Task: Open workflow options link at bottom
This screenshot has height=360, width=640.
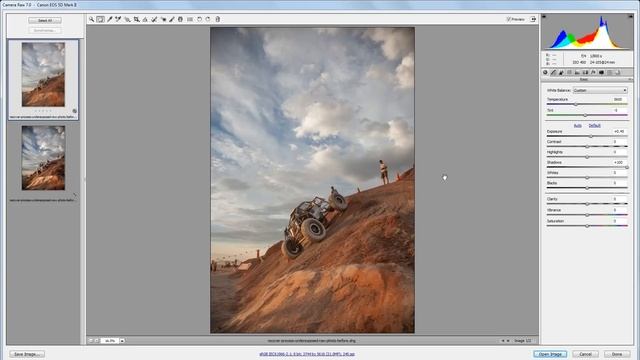Action: (307, 354)
